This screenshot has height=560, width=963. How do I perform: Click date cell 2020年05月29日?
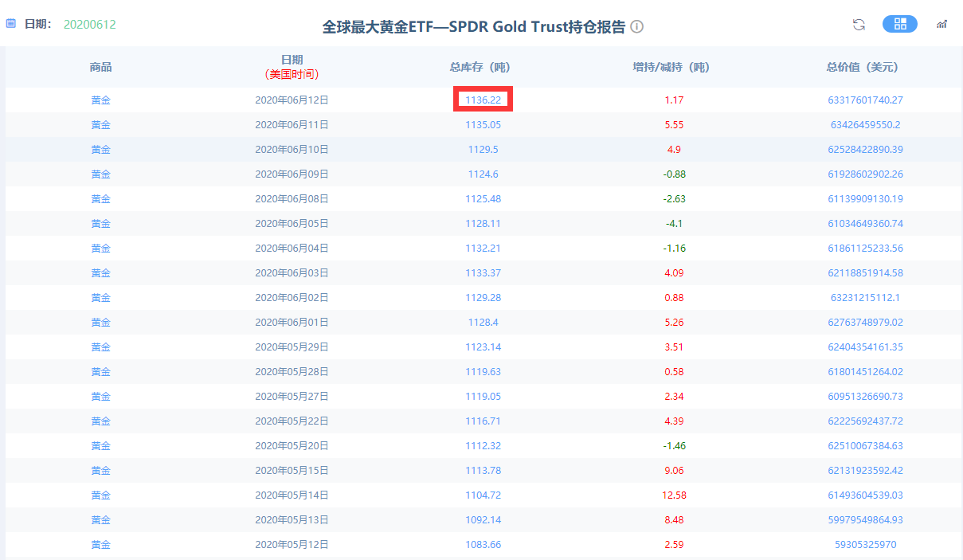coord(292,347)
